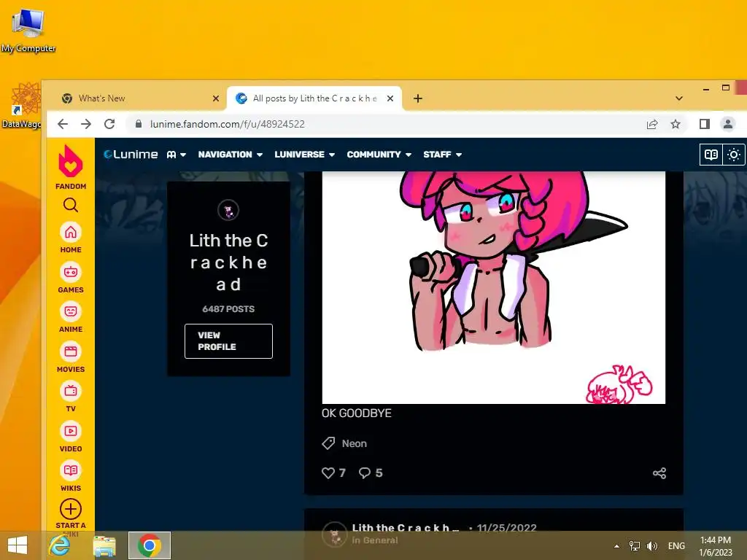747x560 pixels.
Task: Show hidden system tray icons
Action: (x=616, y=546)
